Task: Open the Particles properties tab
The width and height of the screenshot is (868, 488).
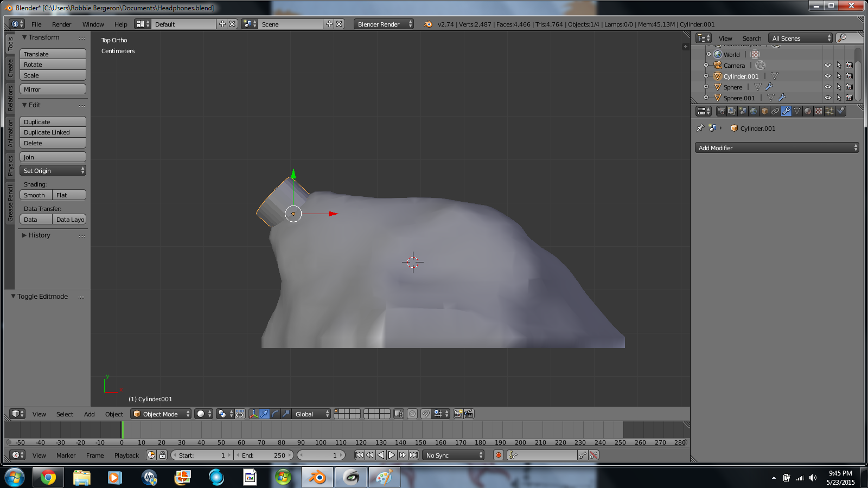Action: pos(829,111)
